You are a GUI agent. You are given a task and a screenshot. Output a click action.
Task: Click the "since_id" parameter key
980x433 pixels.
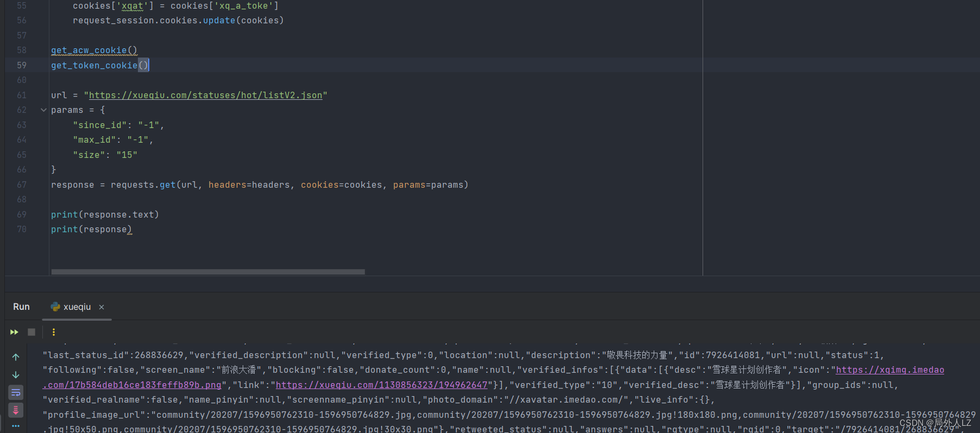coord(100,125)
